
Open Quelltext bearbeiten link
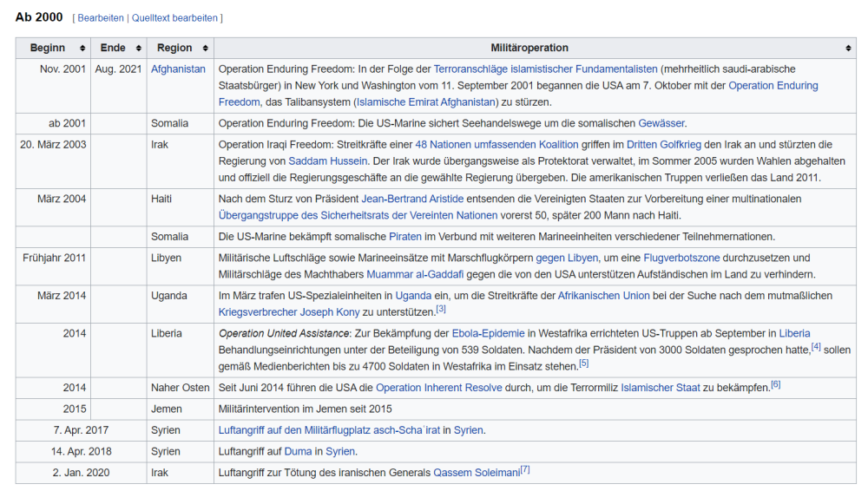click(x=174, y=18)
